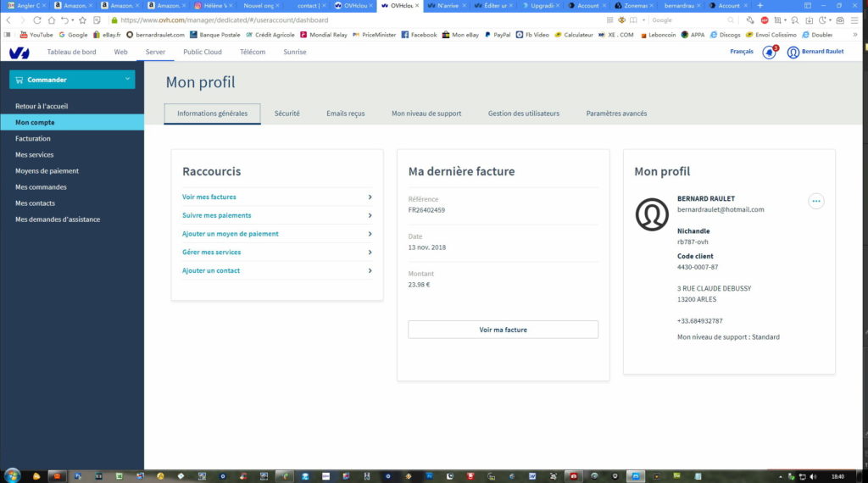Open PayPal bookmark

point(497,34)
